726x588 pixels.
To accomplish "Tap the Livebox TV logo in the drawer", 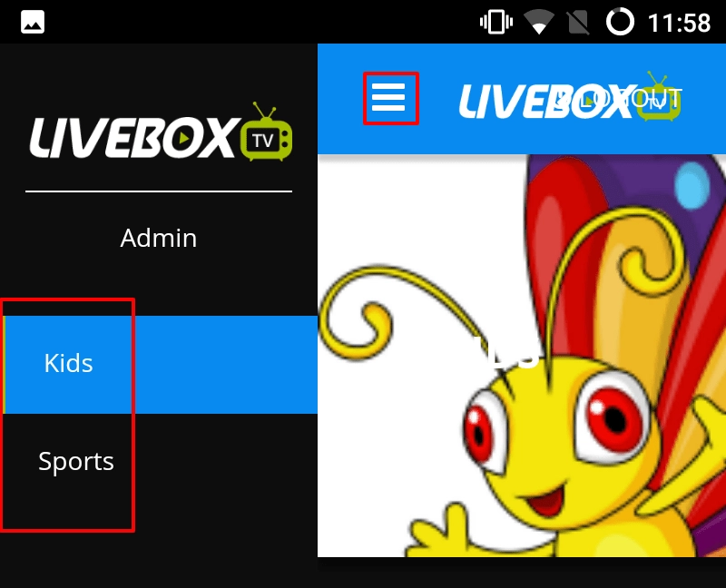I will point(161,132).
